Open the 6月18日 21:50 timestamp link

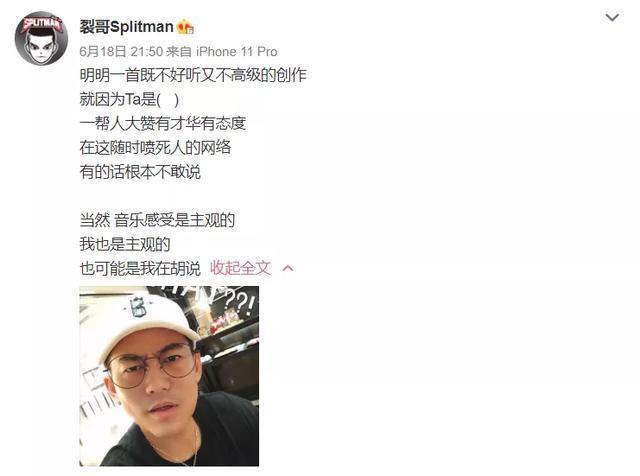121,52
